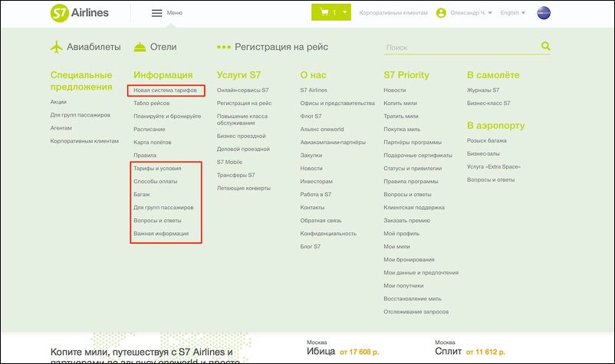Click the user profile avatar icon
The image size is (615, 364).
(x=441, y=13)
